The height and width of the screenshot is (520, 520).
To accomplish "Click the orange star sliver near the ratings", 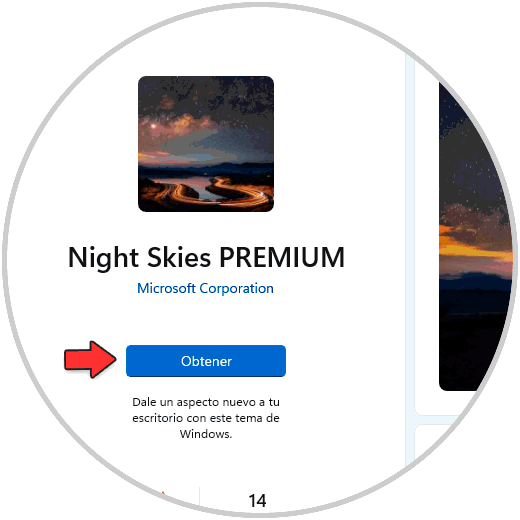I will [x=163, y=493].
